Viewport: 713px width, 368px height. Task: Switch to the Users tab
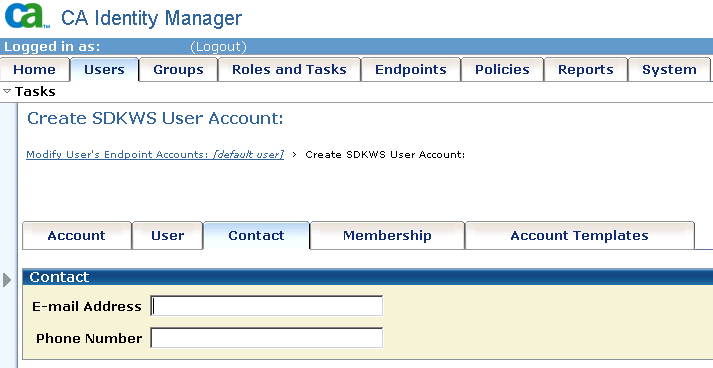(104, 70)
